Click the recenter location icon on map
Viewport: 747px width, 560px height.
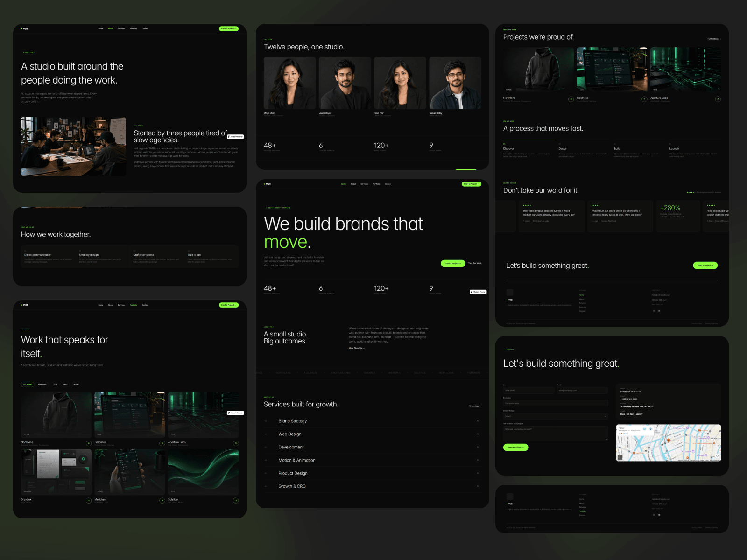717,456
